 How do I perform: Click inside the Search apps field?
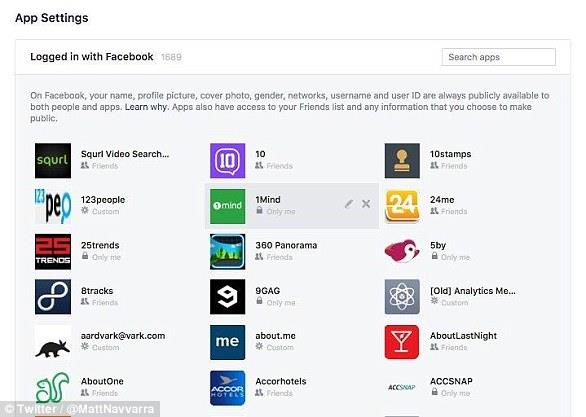499,57
